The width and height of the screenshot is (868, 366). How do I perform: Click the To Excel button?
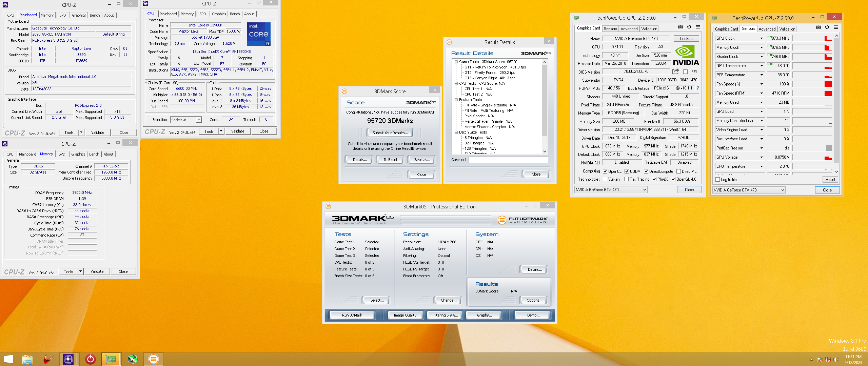tap(390, 160)
